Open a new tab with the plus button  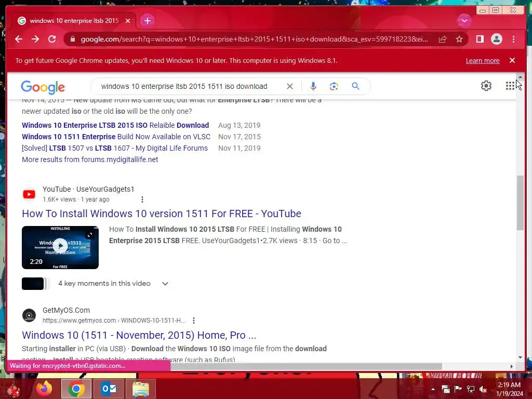click(147, 21)
